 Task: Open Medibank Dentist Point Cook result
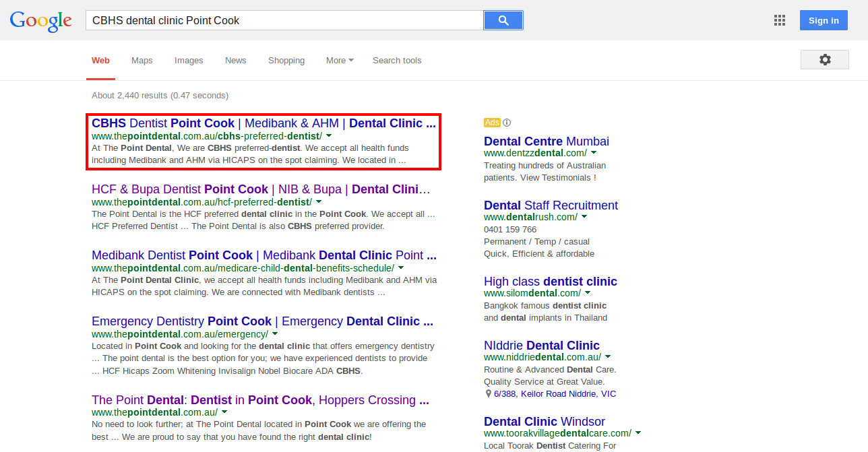(x=264, y=255)
